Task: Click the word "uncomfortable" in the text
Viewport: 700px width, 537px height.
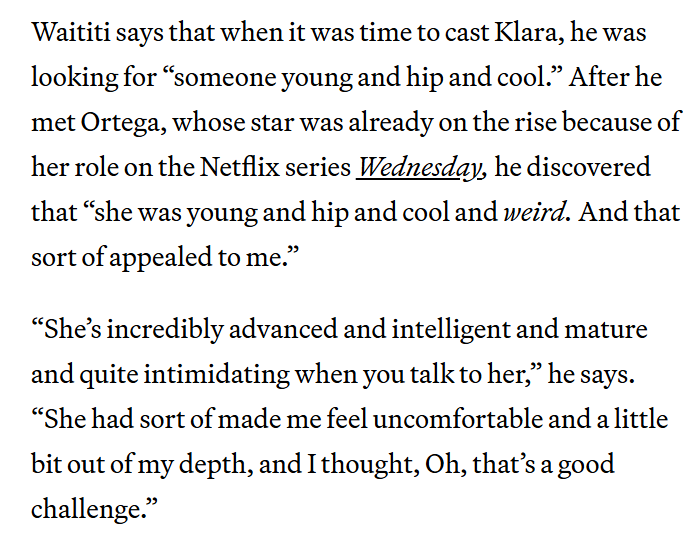Action: [x=458, y=419]
